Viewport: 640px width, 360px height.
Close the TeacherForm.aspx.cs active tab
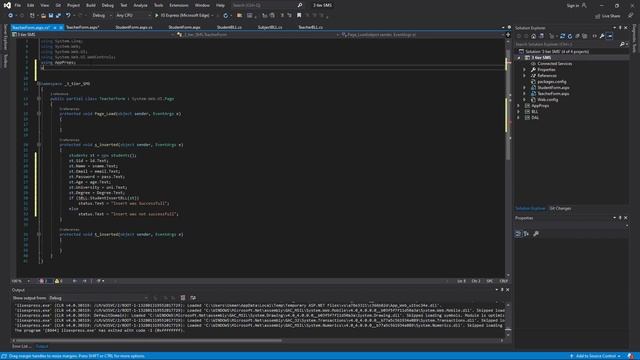[61, 27]
